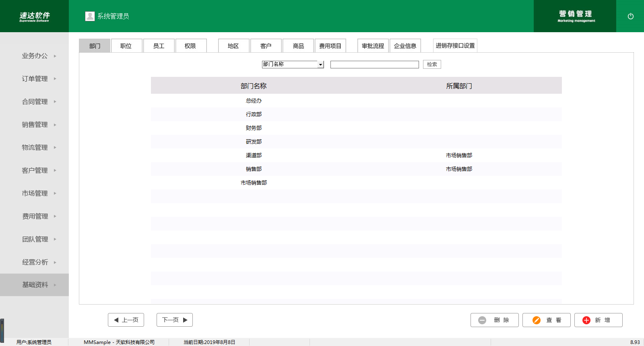Switch to the 费用项目 tab
This screenshot has height=346, width=644.
330,46
